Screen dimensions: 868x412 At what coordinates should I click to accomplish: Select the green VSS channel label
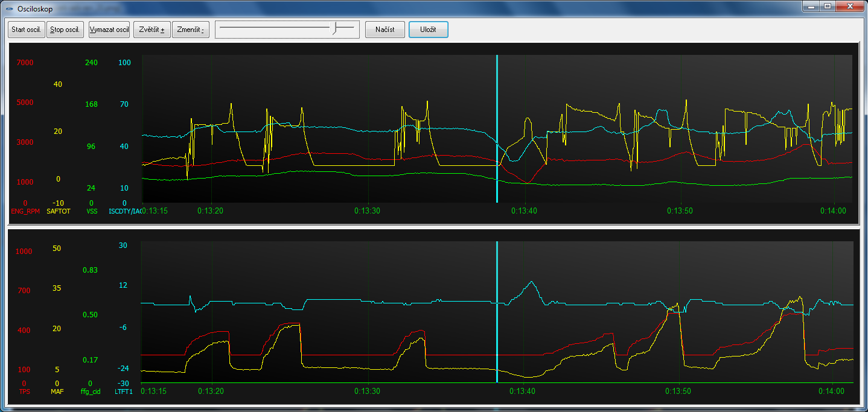click(x=92, y=211)
